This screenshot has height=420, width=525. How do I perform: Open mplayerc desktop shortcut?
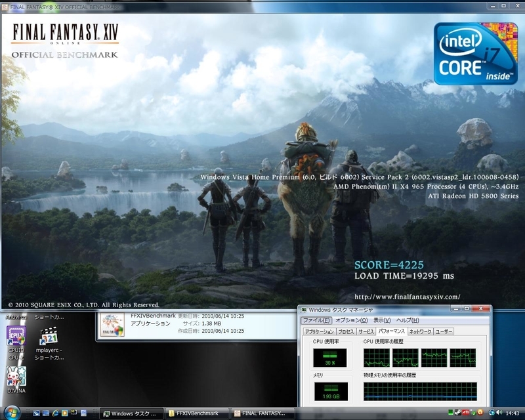coord(49,343)
